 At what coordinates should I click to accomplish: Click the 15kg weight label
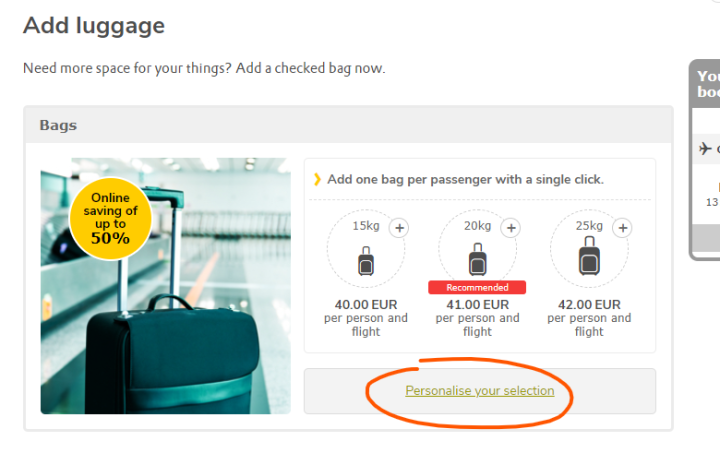point(365,226)
